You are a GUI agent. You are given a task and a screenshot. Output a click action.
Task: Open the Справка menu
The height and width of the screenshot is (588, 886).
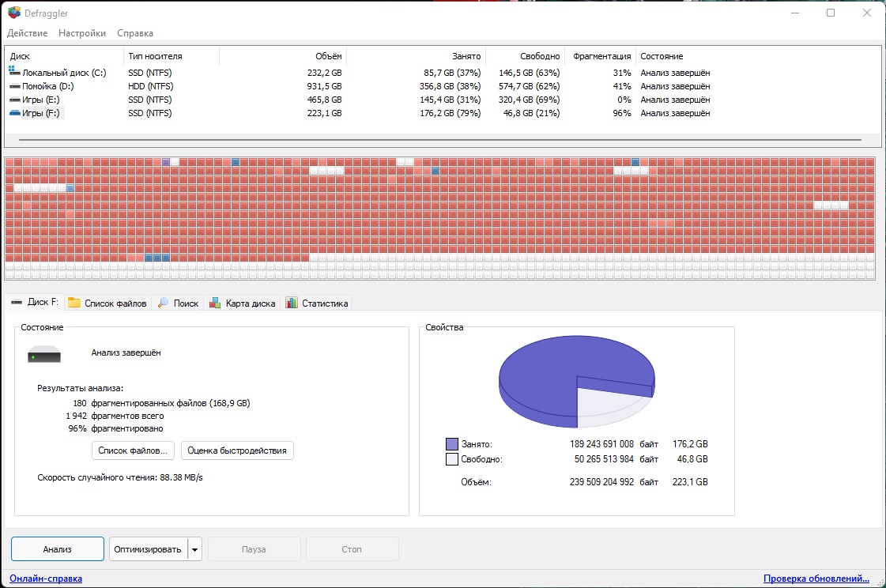pyautogui.click(x=135, y=33)
